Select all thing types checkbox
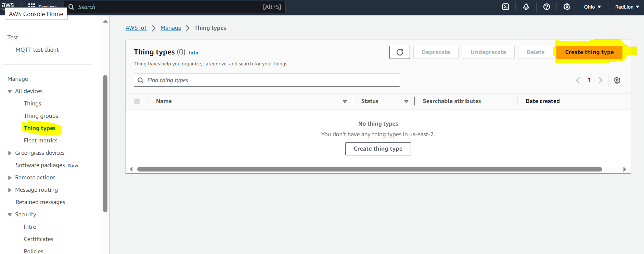Image resolution: width=644 pixels, height=254 pixels. [137, 101]
